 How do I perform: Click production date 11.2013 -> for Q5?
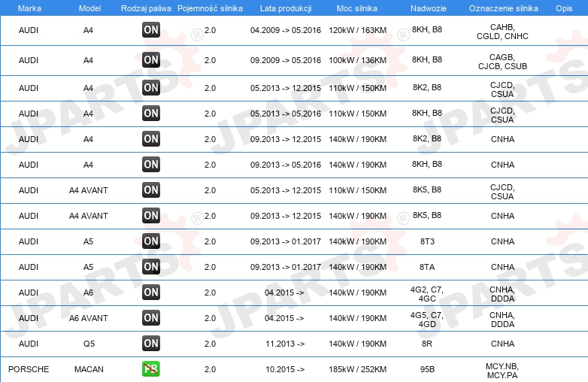click(x=285, y=344)
